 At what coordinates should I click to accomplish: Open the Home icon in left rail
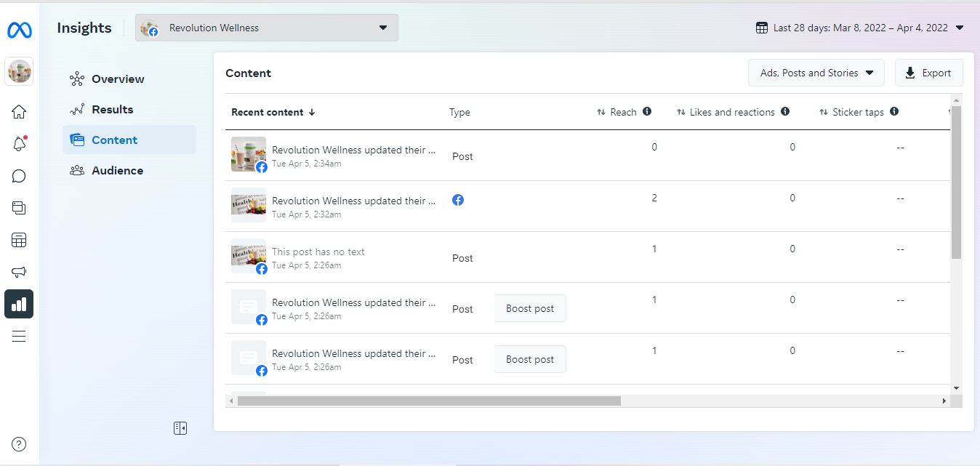[19, 111]
